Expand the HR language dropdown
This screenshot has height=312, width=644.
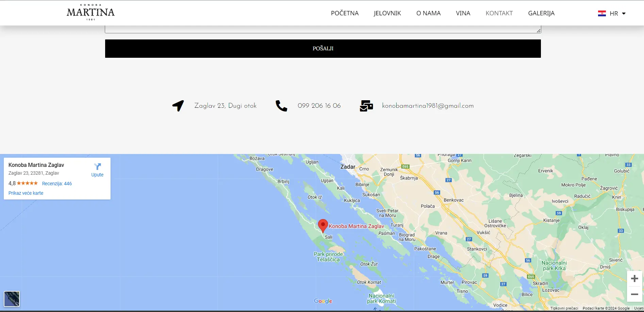click(x=624, y=14)
